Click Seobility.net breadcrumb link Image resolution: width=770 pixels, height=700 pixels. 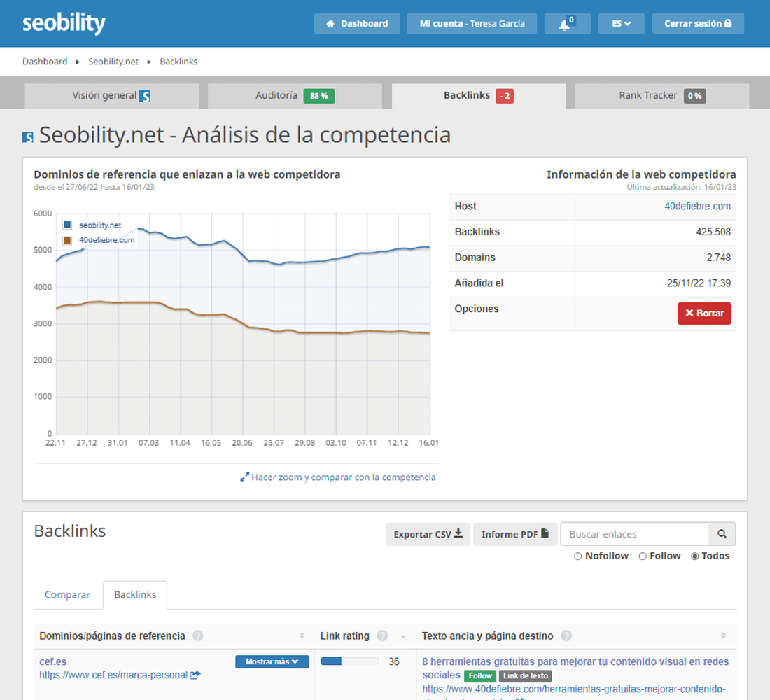point(113,62)
